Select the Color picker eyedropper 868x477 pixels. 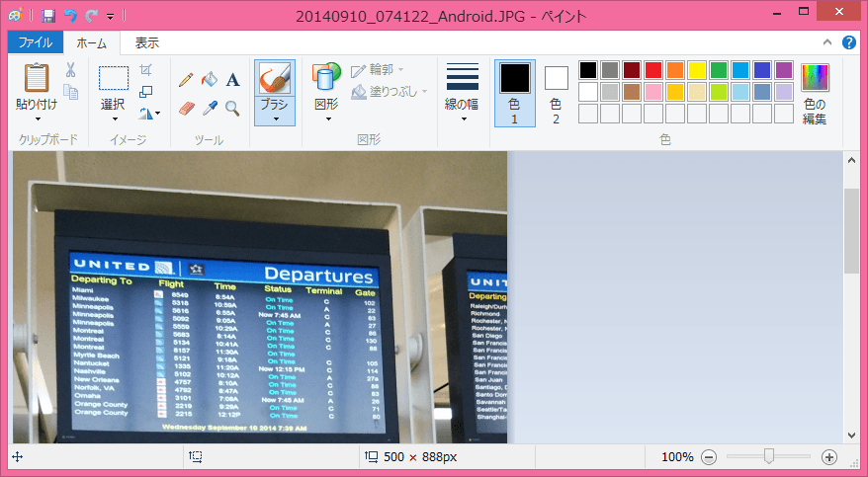coord(210,109)
